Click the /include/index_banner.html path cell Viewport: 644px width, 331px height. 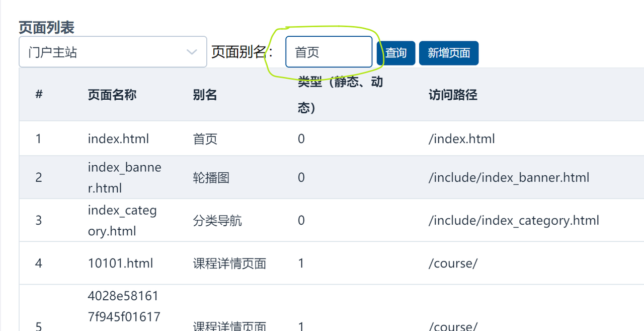pyautogui.click(x=509, y=177)
